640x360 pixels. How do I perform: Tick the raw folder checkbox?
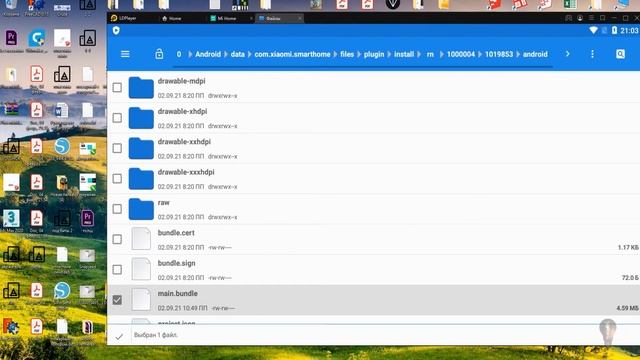(x=117, y=209)
